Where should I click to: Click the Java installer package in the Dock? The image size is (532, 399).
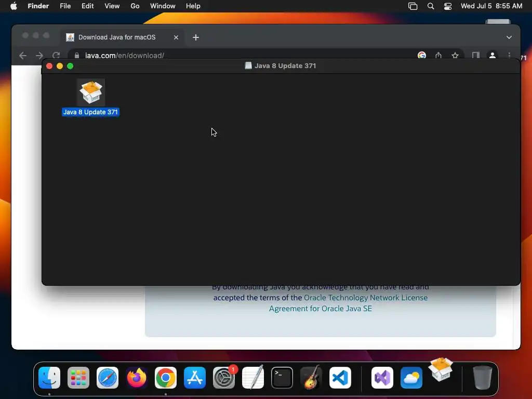(x=441, y=369)
